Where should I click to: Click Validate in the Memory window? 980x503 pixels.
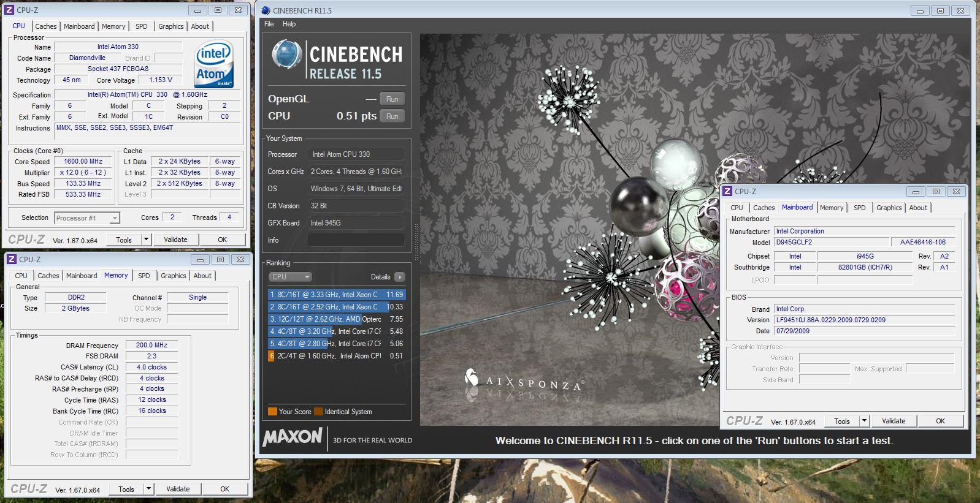pos(178,489)
